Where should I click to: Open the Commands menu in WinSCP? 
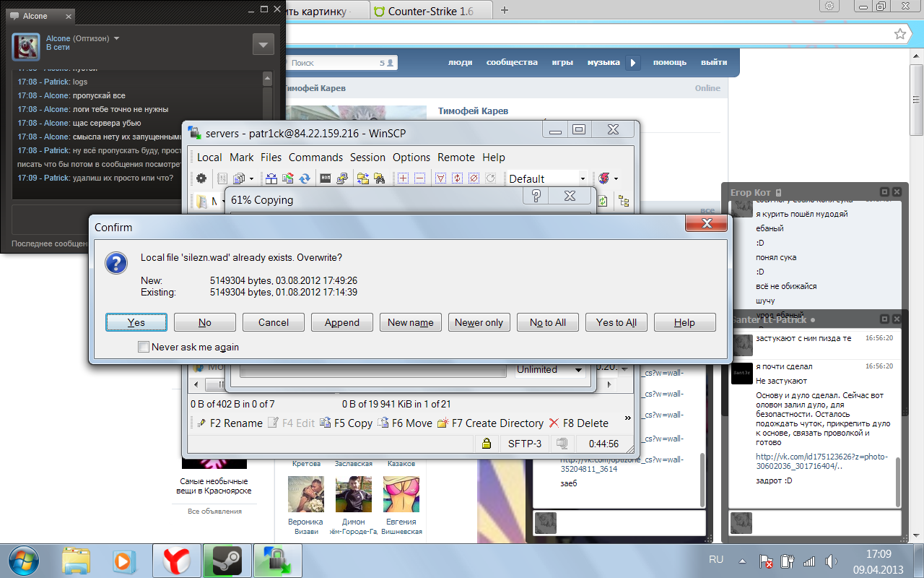coord(315,158)
